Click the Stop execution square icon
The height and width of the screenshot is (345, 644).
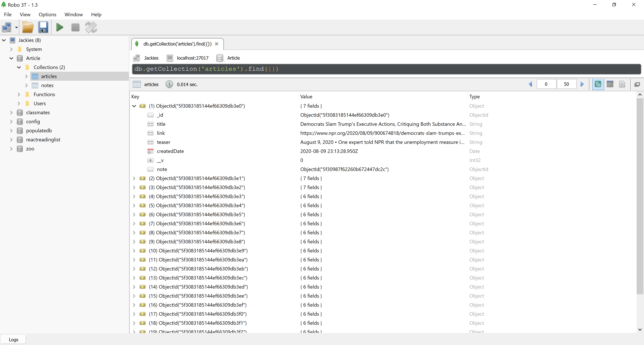(75, 27)
